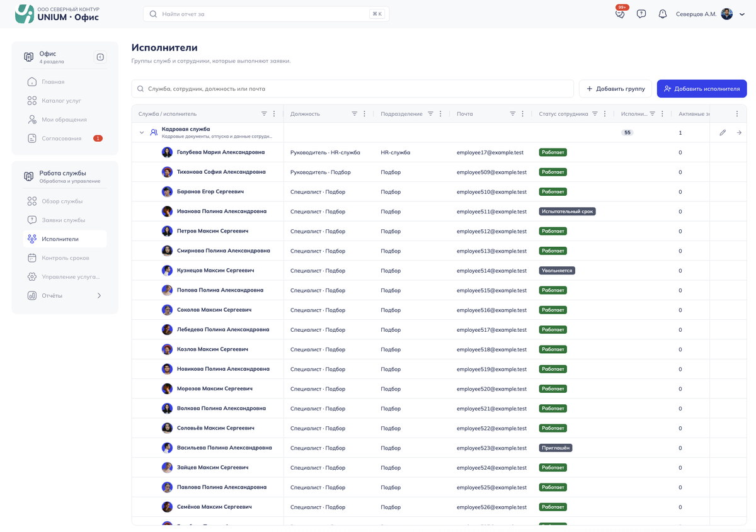Open Почта column options menu
This screenshot has width=756, height=532.
523,114
